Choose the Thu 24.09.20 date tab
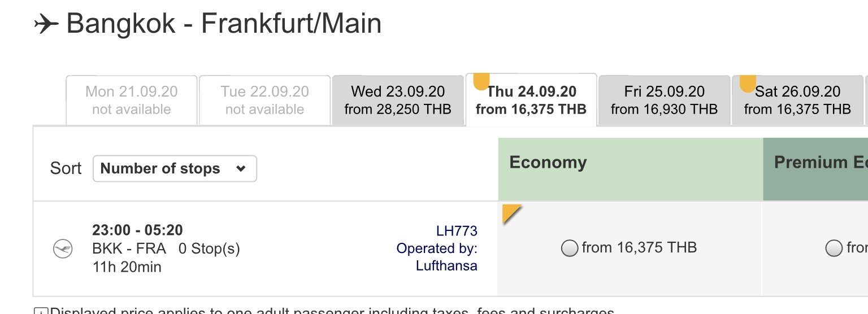Viewport: 868px width, 314px height. pos(531,100)
